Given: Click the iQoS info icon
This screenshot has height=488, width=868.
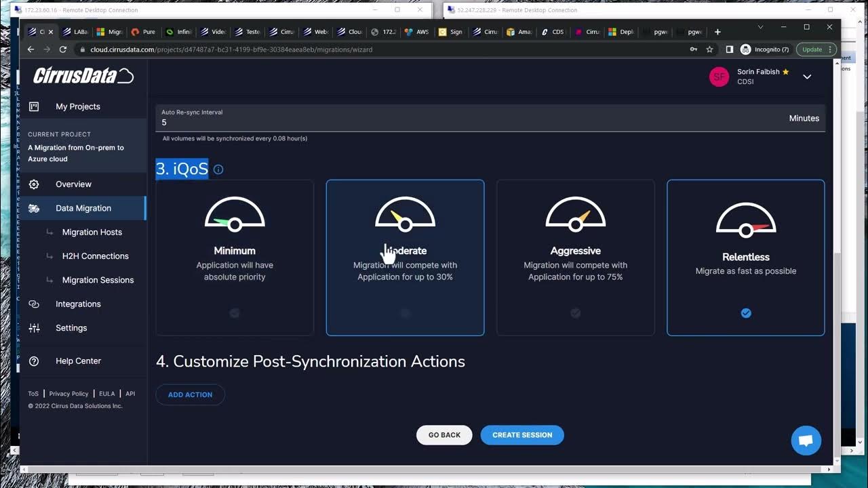Looking at the screenshot, I should (x=218, y=169).
